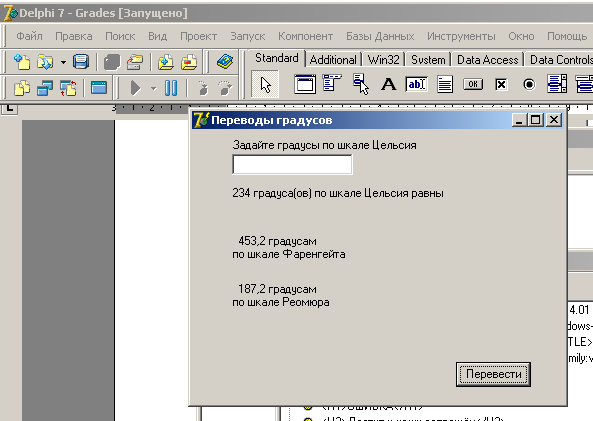Open the Окно menu
This screenshot has width=593, height=421.
(521, 36)
